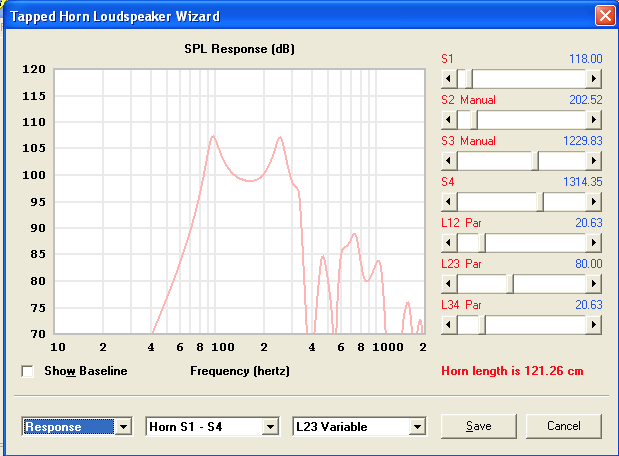Image resolution: width=619 pixels, height=456 pixels.
Task: Increase L12 Par with its right arrow
Action: 593,243
